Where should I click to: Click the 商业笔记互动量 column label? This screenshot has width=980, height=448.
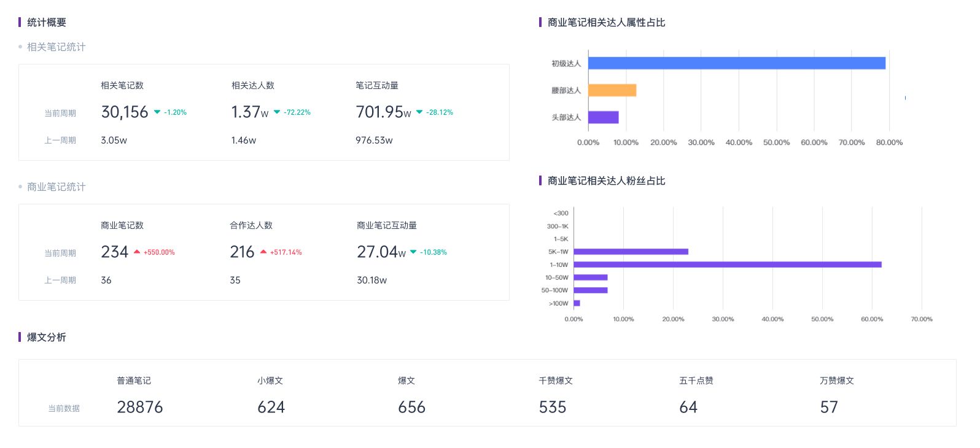click(387, 225)
